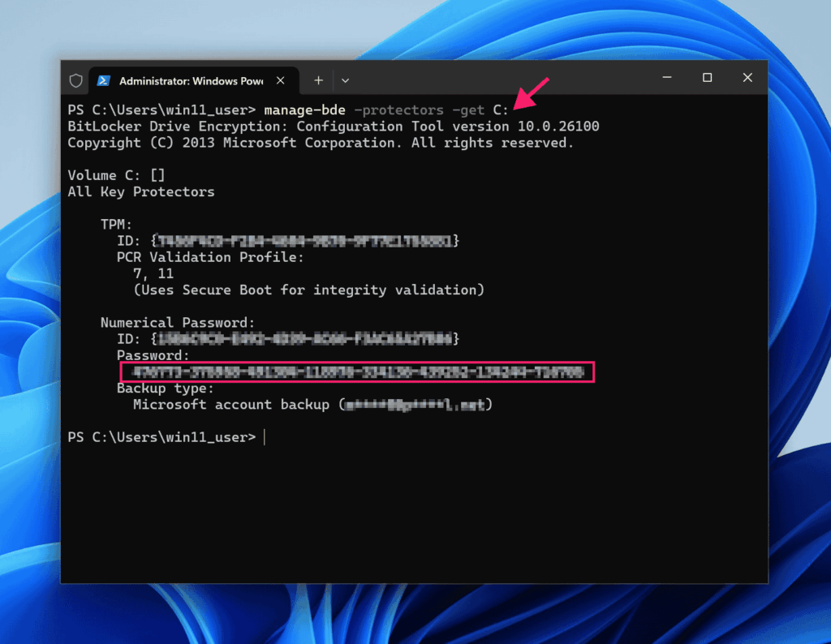Click 'Uses Secure Boot for integrity validation' text
The image size is (831, 644).
(x=308, y=290)
